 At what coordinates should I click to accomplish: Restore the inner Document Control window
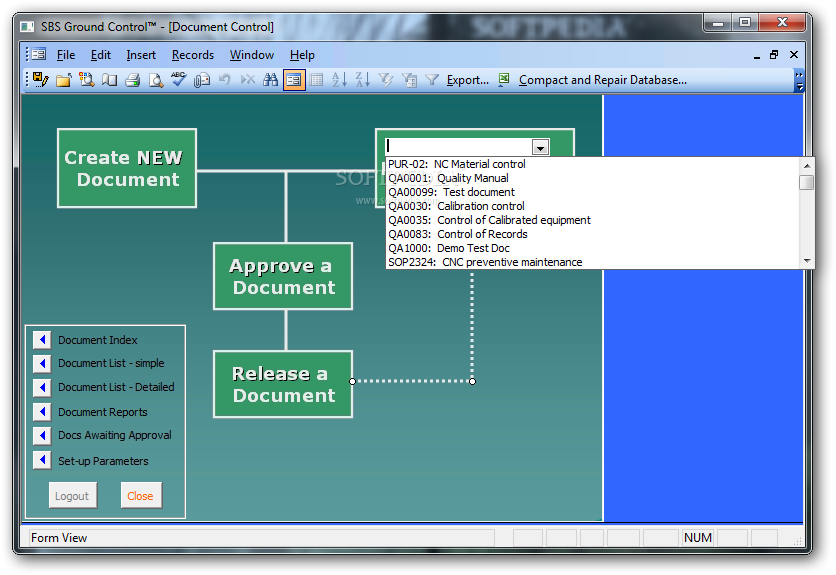click(774, 55)
